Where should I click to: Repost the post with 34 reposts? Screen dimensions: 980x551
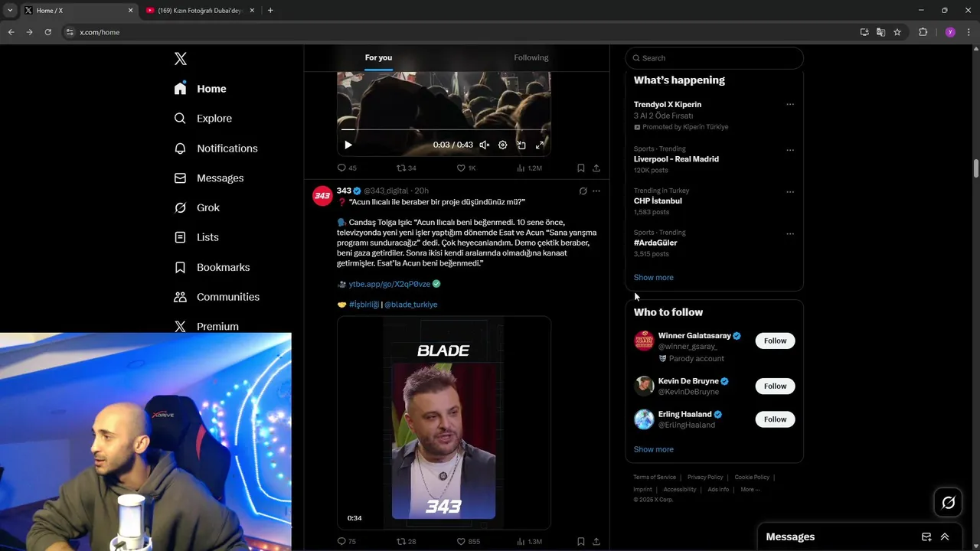(x=407, y=168)
